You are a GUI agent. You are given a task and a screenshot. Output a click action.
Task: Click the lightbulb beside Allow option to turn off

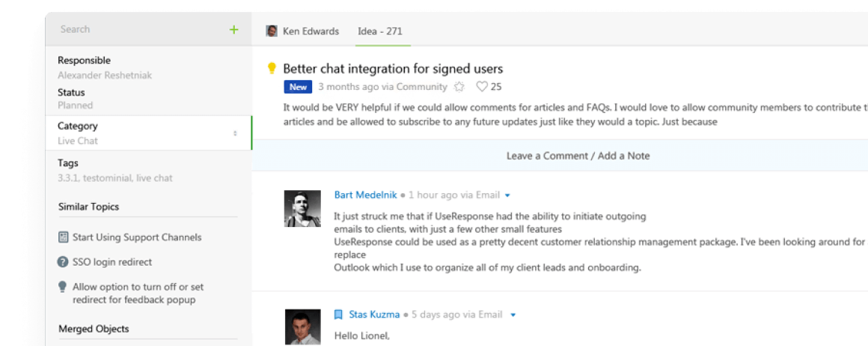click(63, 287)
